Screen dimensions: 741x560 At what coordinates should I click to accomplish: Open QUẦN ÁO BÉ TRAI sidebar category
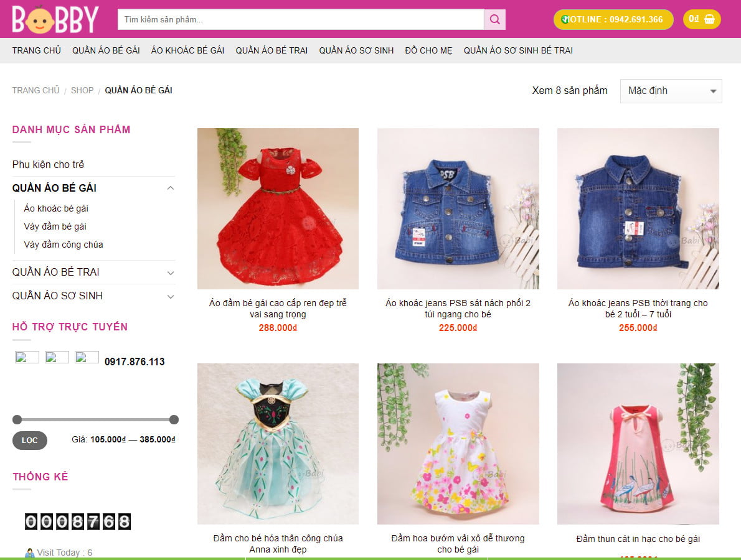[56, 272]
